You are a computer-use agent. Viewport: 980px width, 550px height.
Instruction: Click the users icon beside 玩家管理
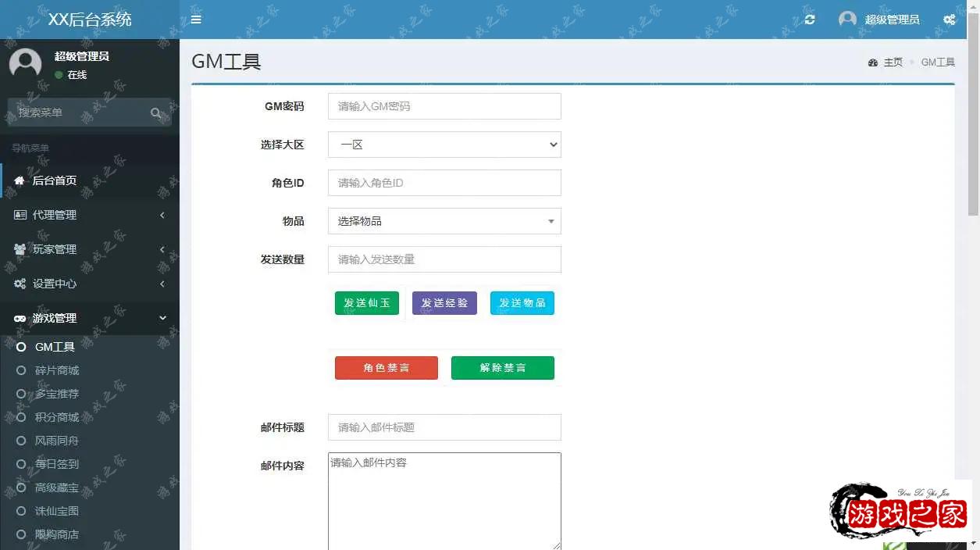20,249
